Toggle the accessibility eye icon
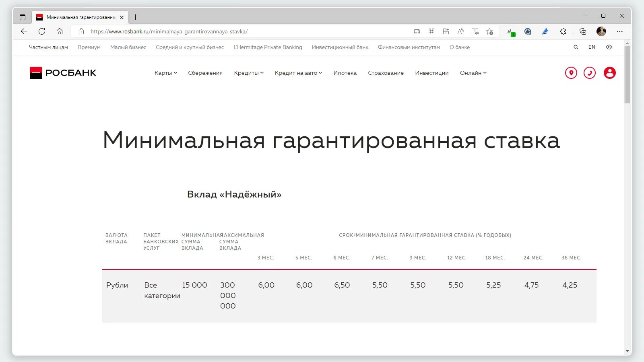This screenshot has width=644, height=362. click(x=609, y=47)
